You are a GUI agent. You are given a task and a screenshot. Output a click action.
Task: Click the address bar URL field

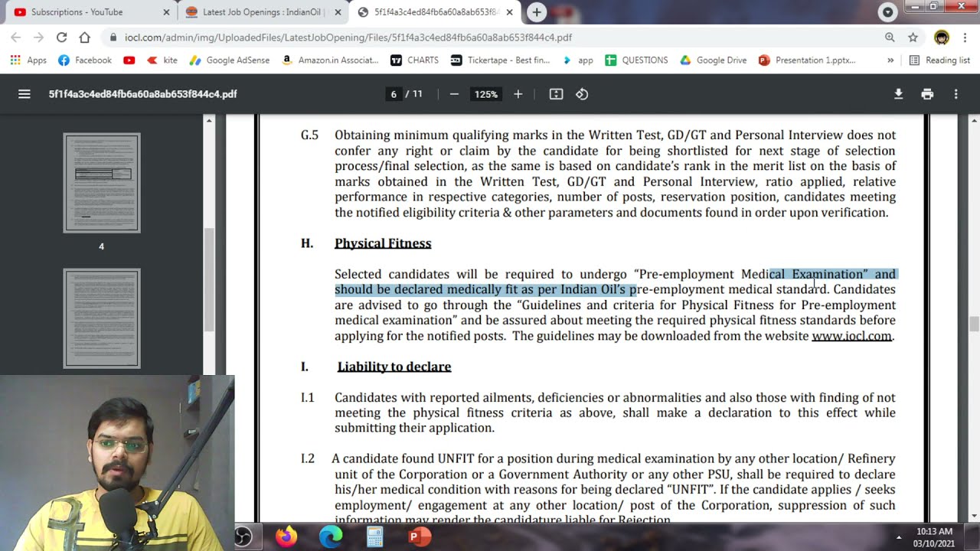tap(490, 37)
